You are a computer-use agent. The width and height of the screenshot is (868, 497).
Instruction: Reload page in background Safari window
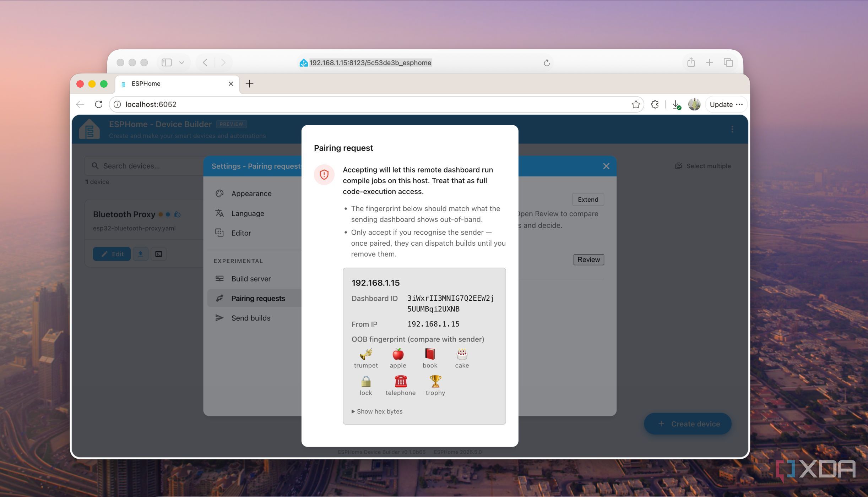[547, 63]
